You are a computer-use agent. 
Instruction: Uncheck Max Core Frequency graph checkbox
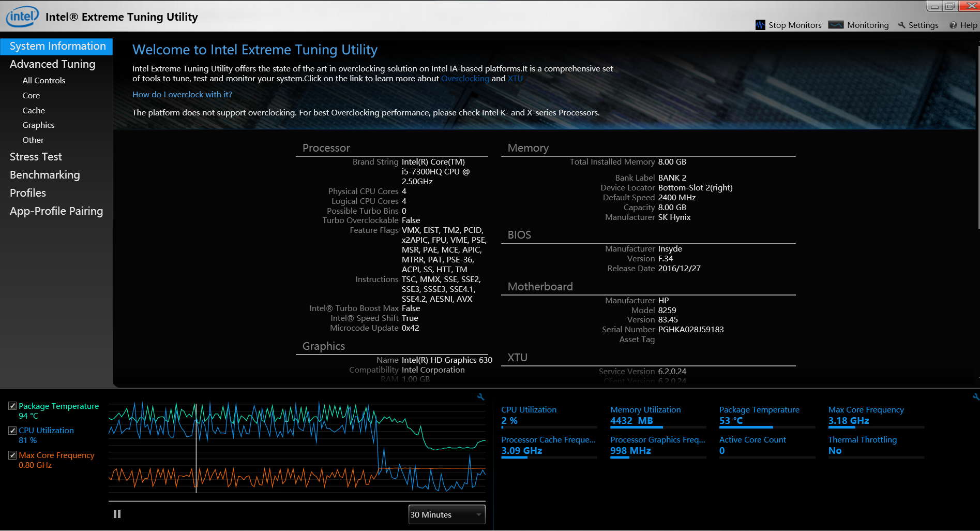[x=12, y=455]
